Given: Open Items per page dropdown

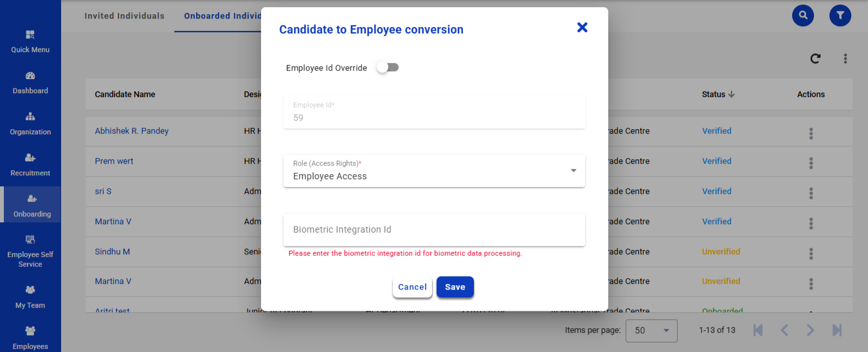Looking at the screenshot, I should click(x=651, y=330).
